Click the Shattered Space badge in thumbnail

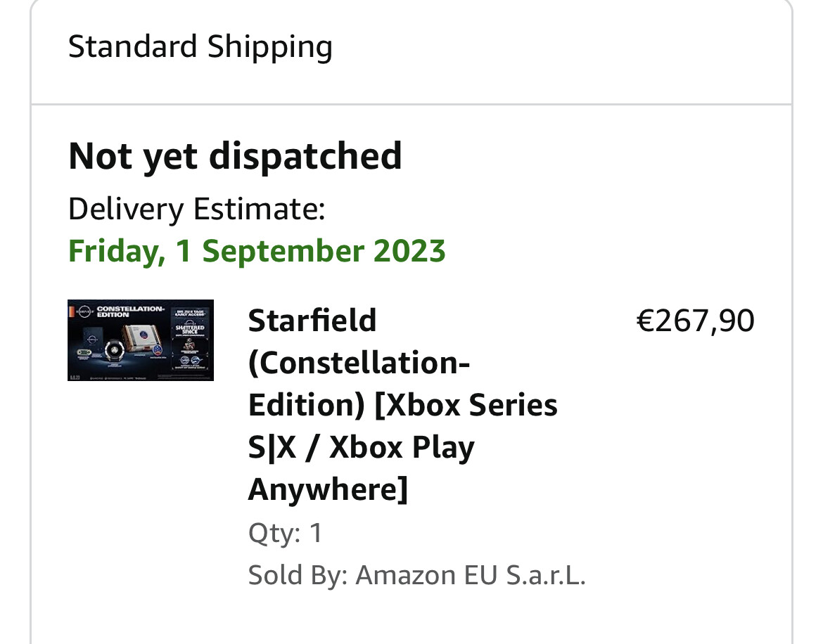(x=189, y=328)
